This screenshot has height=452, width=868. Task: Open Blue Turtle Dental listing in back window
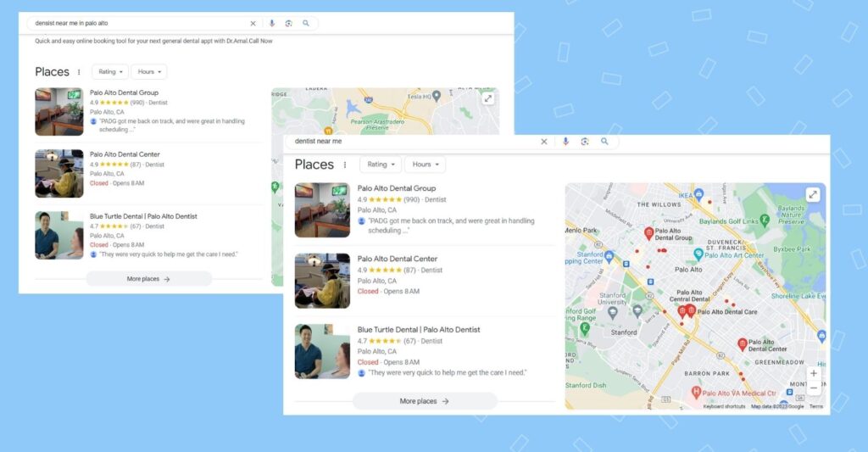[143, 216]
